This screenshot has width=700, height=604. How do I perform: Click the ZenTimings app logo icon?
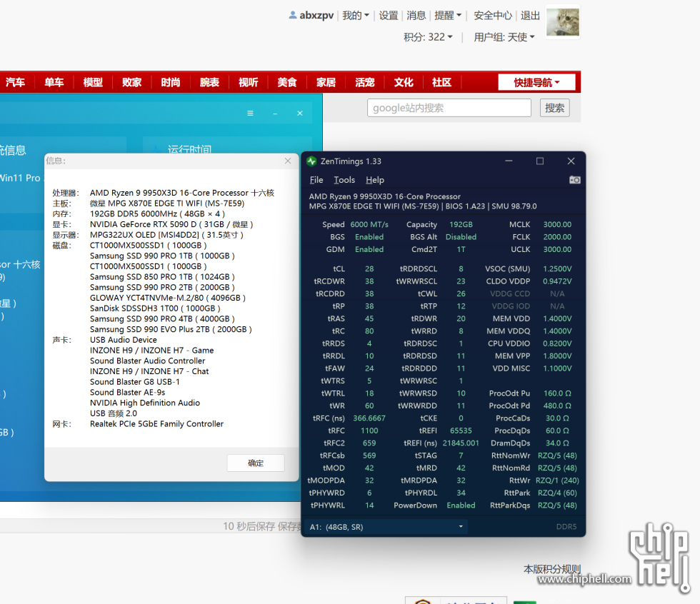pos(311,161)
